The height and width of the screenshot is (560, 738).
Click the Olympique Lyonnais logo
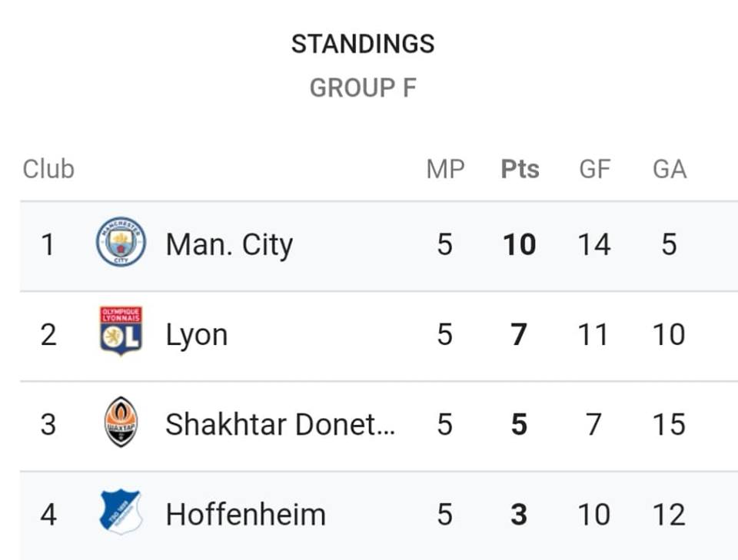click(x=121, y=332)
